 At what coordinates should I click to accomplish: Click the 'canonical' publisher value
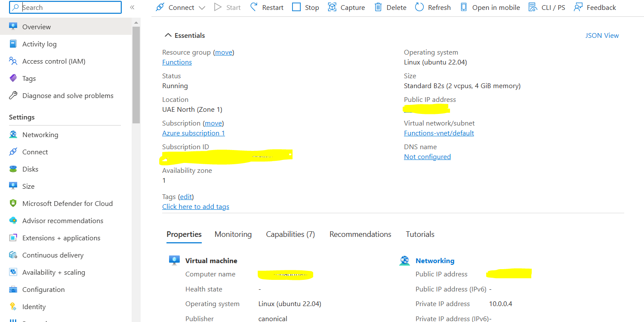coord(273,319)
